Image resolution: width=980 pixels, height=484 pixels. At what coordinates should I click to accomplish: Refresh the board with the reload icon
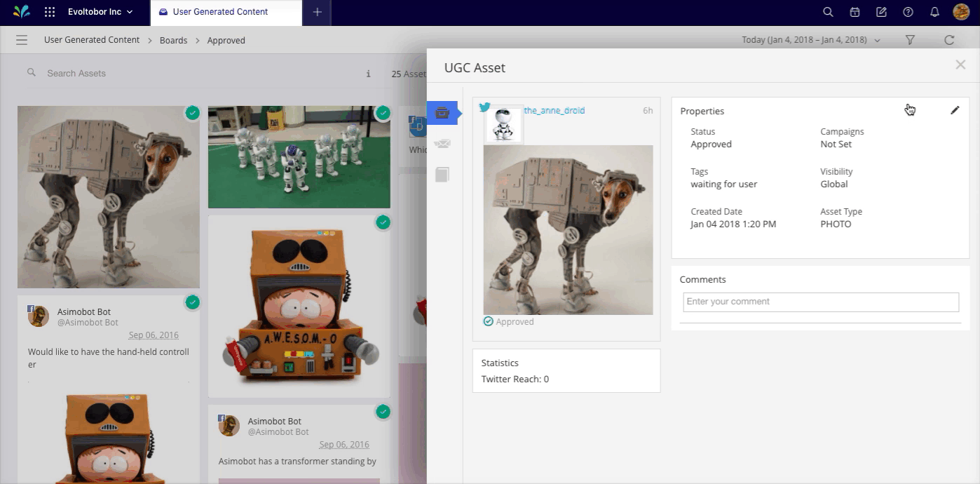pyautogui.click(x=949, y=40)
